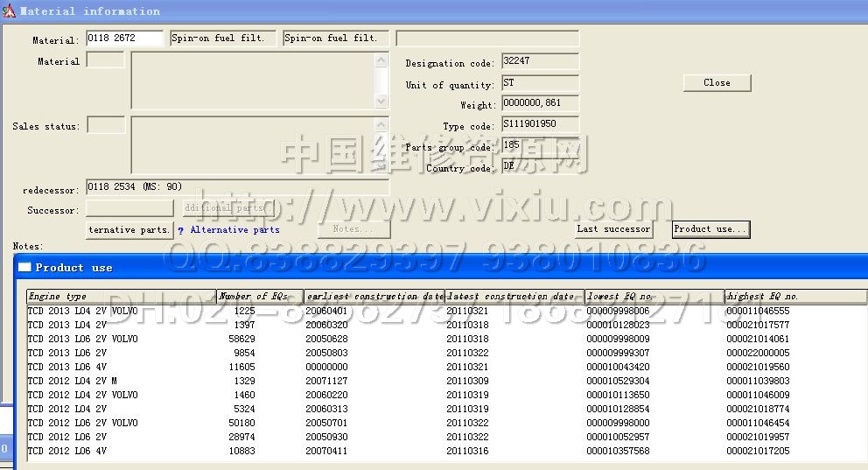Click the Material number input field

click(124, 39)
